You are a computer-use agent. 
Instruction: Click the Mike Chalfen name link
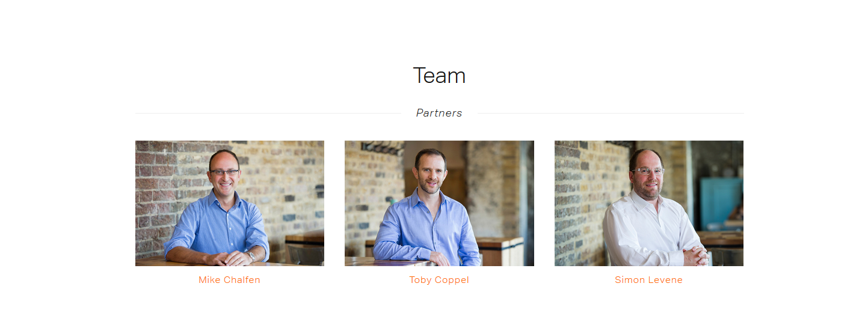(x=230, y=280)
